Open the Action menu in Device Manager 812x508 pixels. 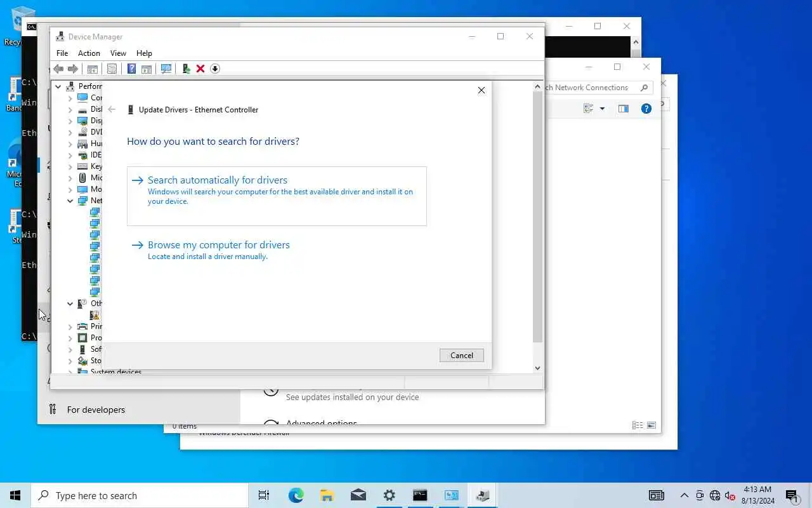pyautogui.click(x=89, y=53)
